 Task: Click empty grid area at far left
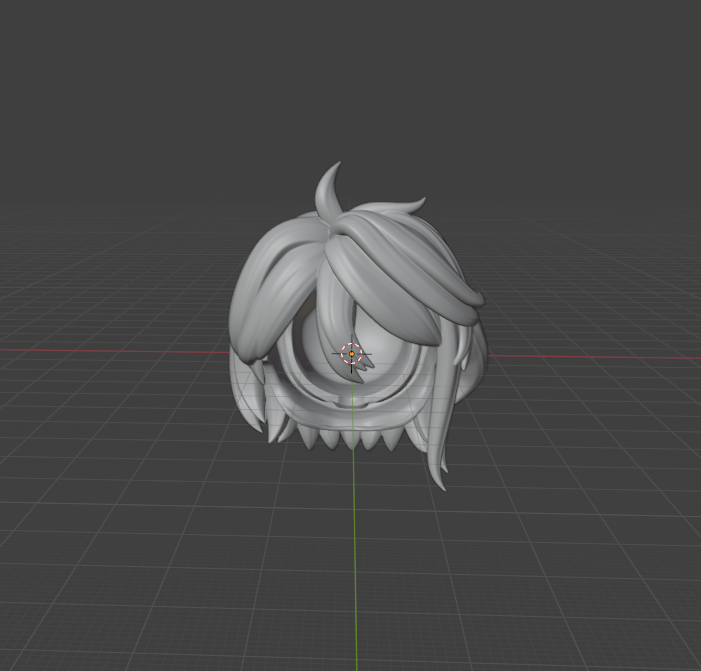[x=60, y=450]
